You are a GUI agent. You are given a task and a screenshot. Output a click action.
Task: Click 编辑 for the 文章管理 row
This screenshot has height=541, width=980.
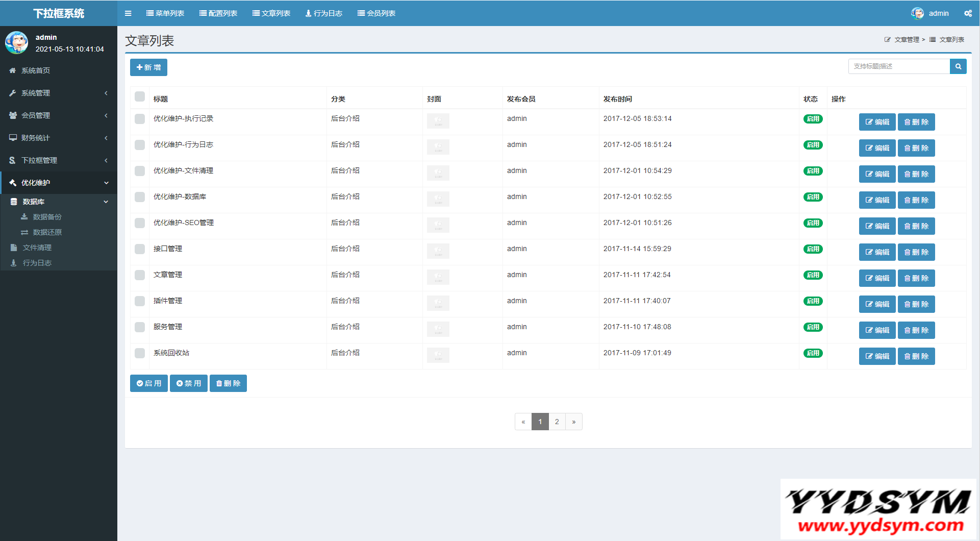click(877, 278)
